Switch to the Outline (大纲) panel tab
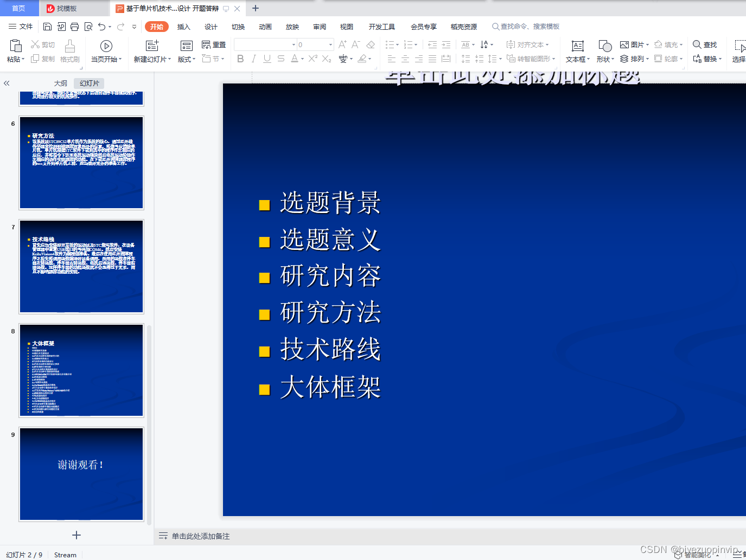The image size is (746, 560). [x=61, y=83]
